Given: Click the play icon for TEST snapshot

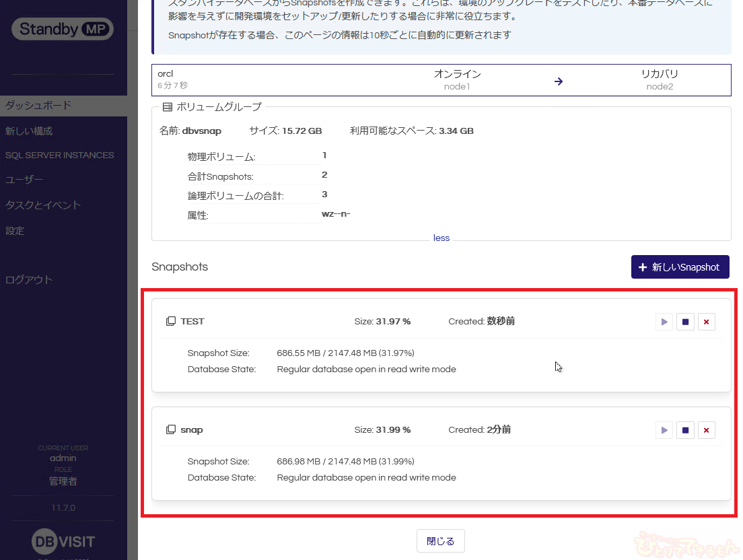Looking at the screenshot, I should coord(664,322).
